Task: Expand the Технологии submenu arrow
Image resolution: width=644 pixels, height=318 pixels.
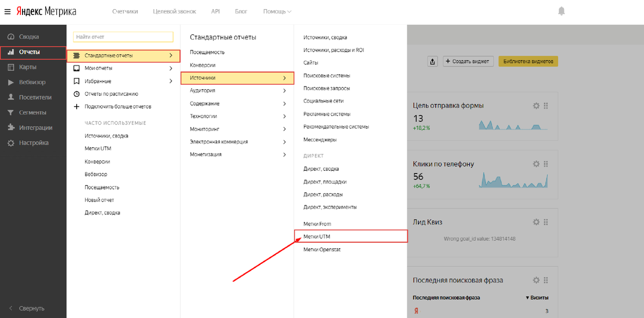Action: [284, 116]
